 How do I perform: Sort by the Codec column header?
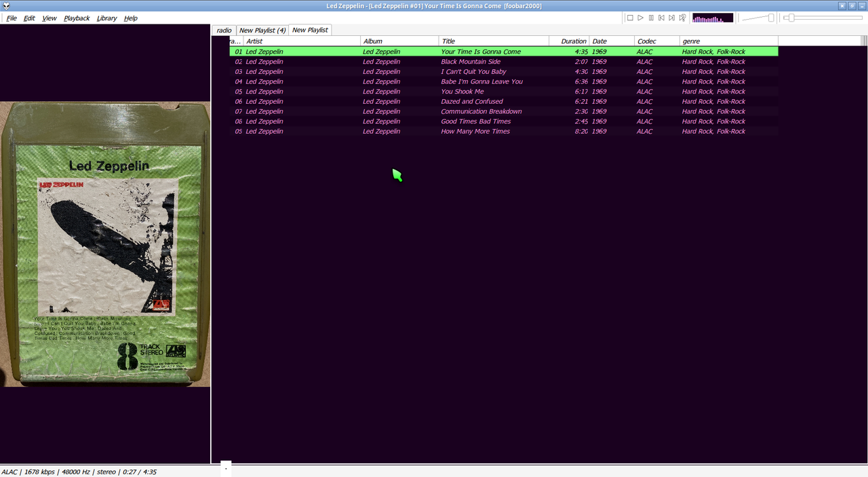pos(656,41)
